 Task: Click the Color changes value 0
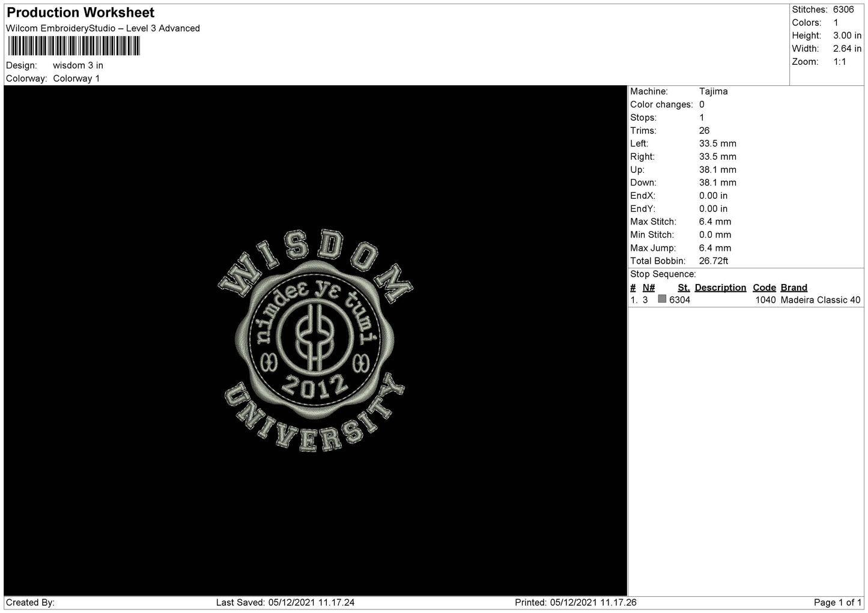pos(702,104)
